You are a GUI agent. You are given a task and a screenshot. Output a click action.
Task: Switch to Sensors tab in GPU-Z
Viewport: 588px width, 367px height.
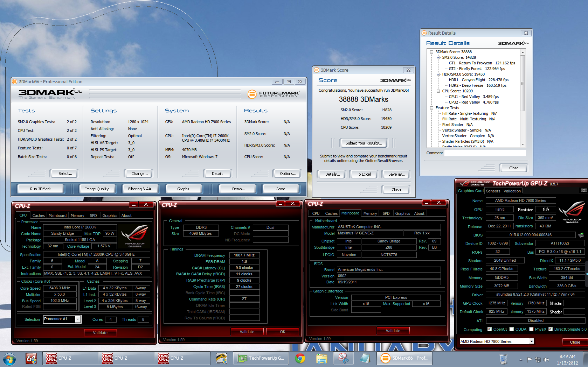click(x=493, y=191)
